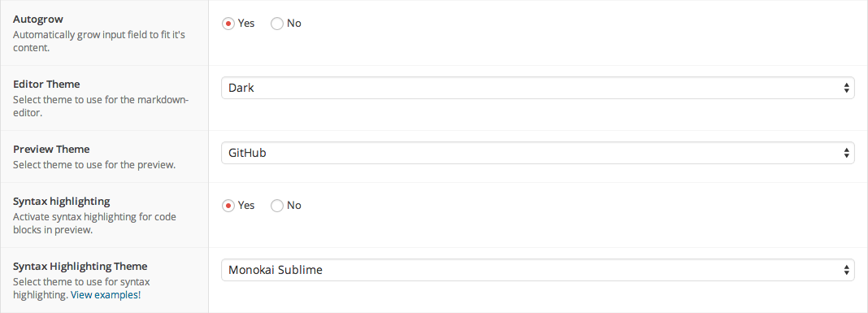This screenshot has height=313, width=868.
Task: Open the Monokai Sublime theme dropdown
Action: tap(538, 270)
